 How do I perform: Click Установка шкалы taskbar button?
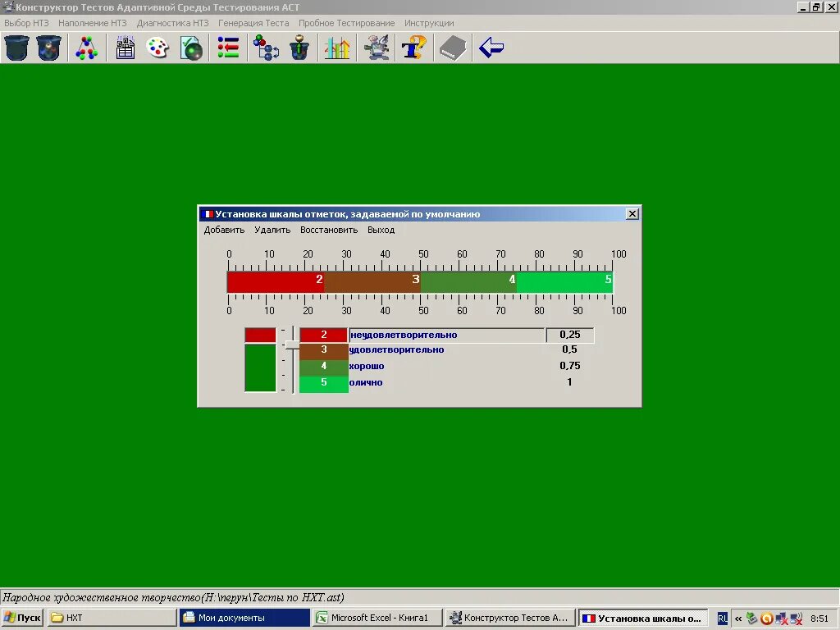[x=643, y=618]
